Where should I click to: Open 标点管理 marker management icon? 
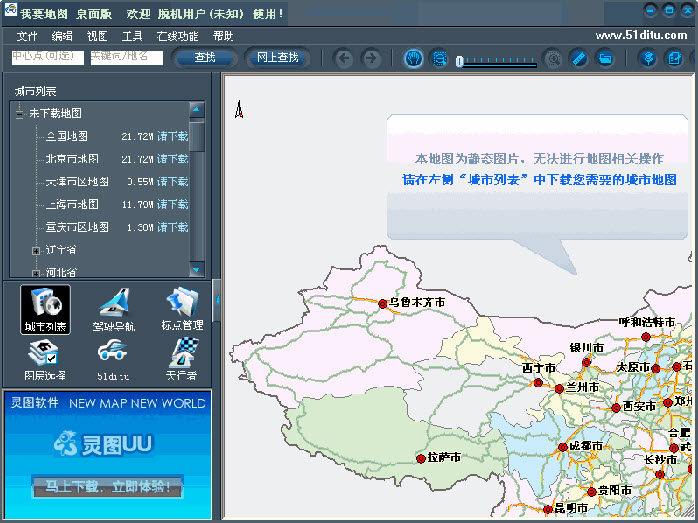tap(181, 307)
